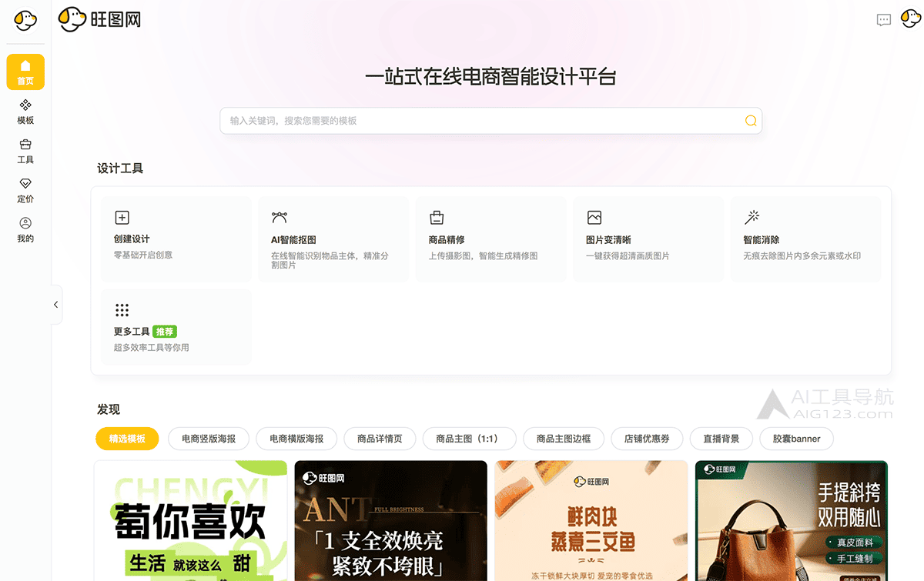Click the search magnifier icon
Image resolution: width=924 pixels, height=581 pixels.
coord(751,121)
